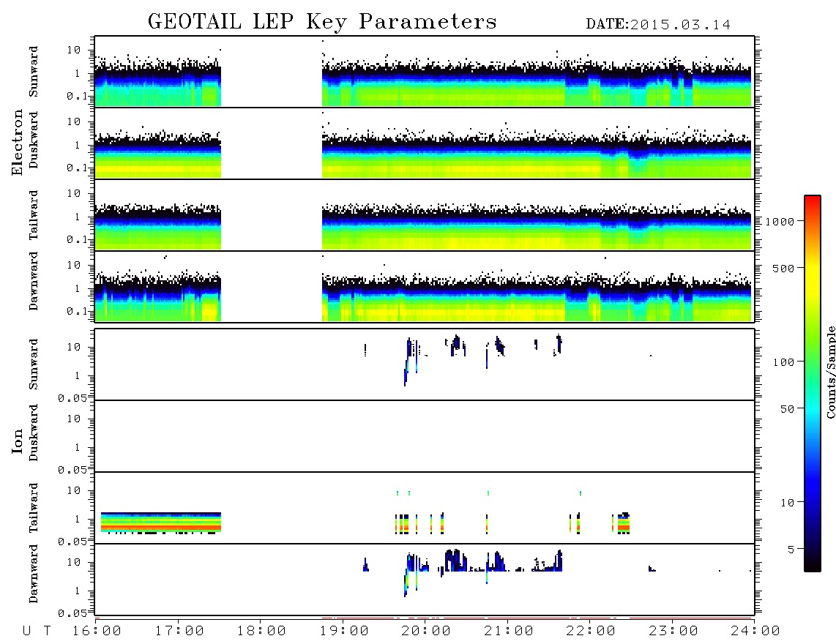Click the 0.05 tick of Ion Dawnward panel

[72, 613]
